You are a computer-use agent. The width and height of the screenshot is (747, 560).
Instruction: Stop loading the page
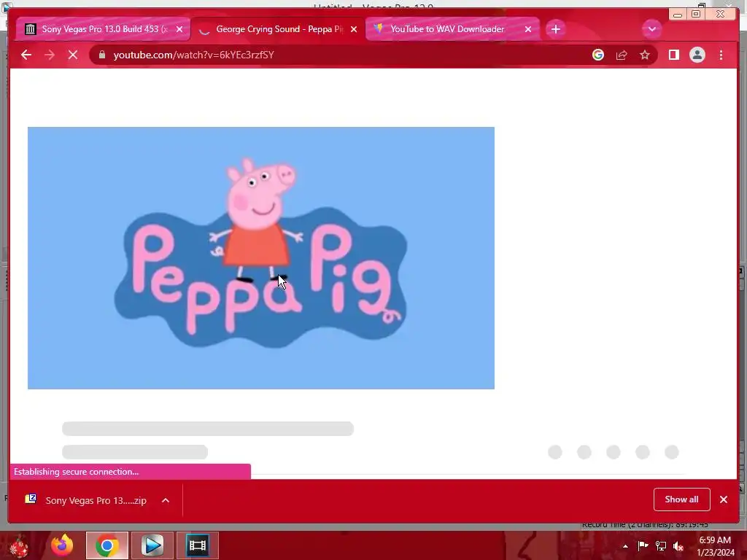(73, 55)
